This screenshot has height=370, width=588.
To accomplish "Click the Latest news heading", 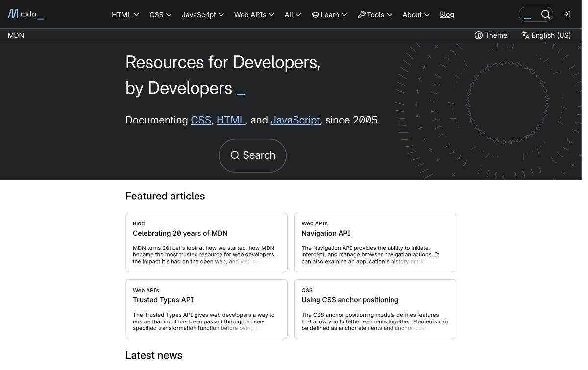I will pos(154,355).
